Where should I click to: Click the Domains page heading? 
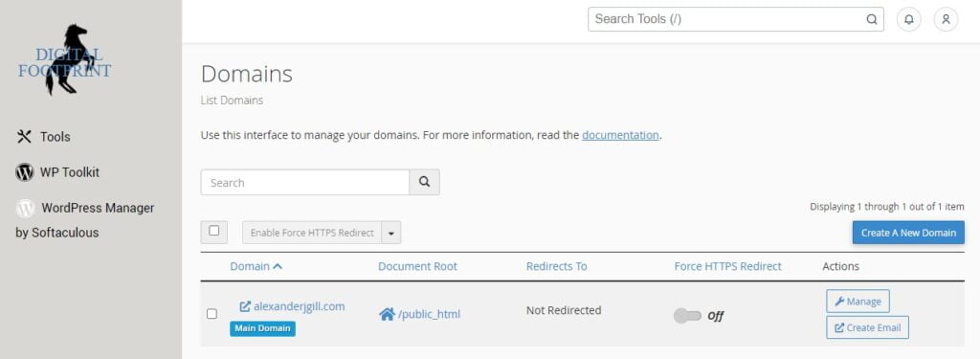(x=246, y=75)
